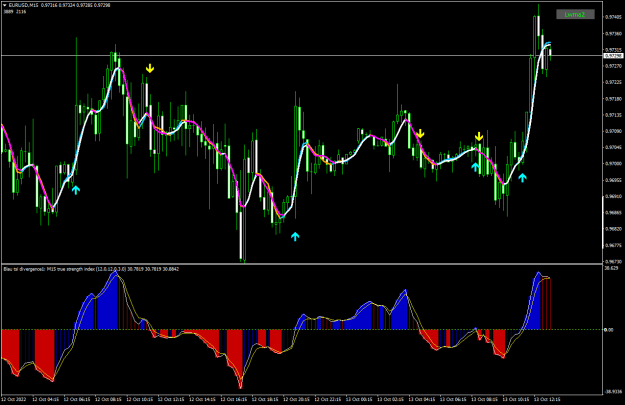Click the 13 Oct 00:15 time label

359,399
